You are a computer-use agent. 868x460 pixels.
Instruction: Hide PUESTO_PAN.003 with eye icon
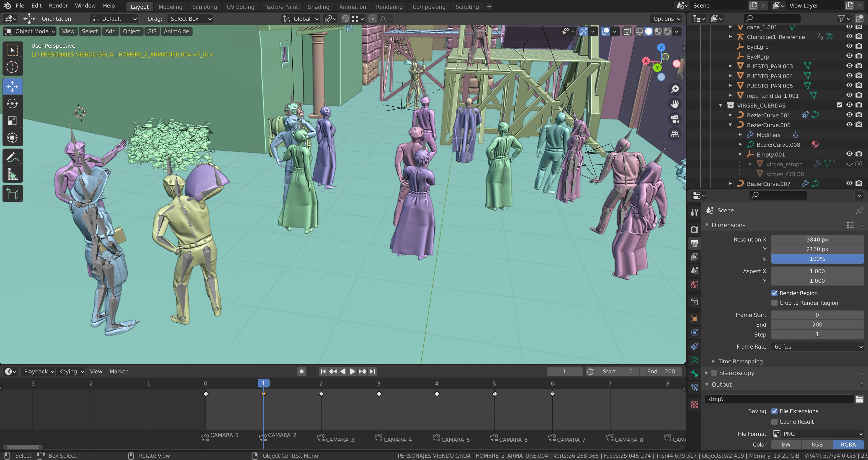pyautogui.click(x=849, y=66)
